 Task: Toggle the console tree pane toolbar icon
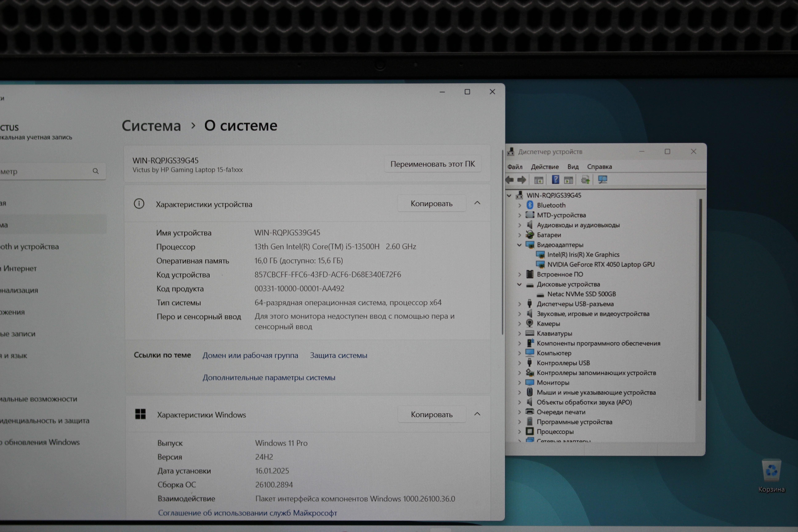[x=538, y=180]
